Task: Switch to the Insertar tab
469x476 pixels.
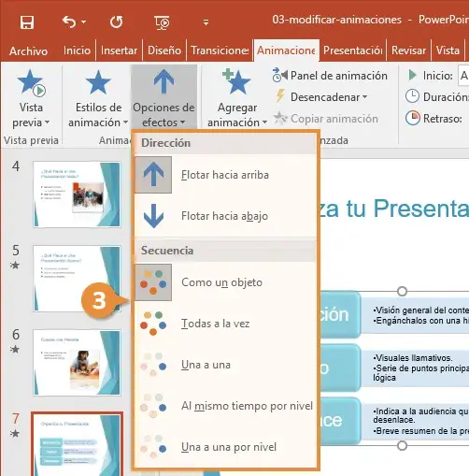Action: [119, 50]
